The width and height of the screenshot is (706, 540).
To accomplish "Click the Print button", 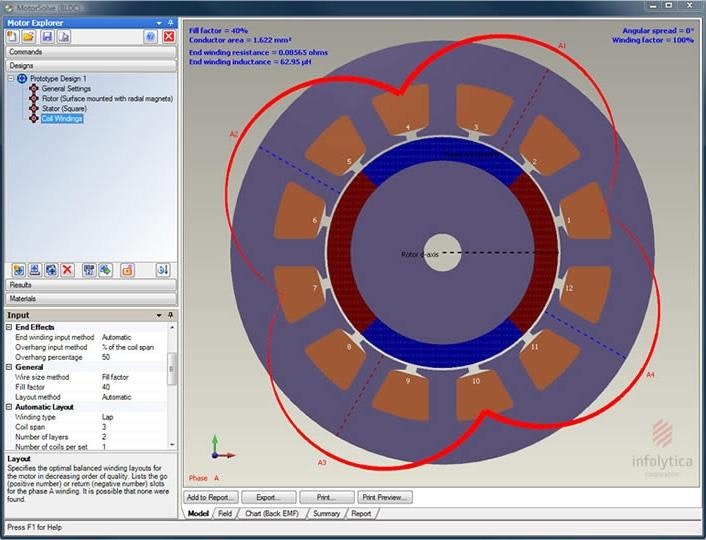I will coord(326,497).
